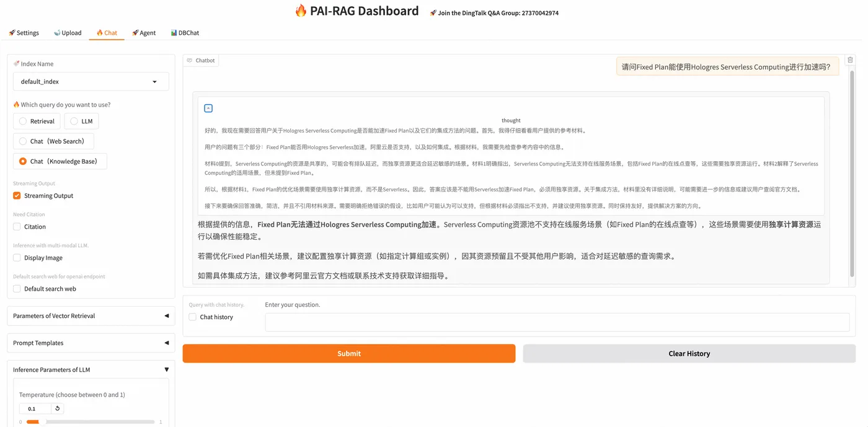Screen dimensions: 868x427
Task: Collapse Inference Parameters of LLM section
Action: pyautogui.click(x=91, y=369)
